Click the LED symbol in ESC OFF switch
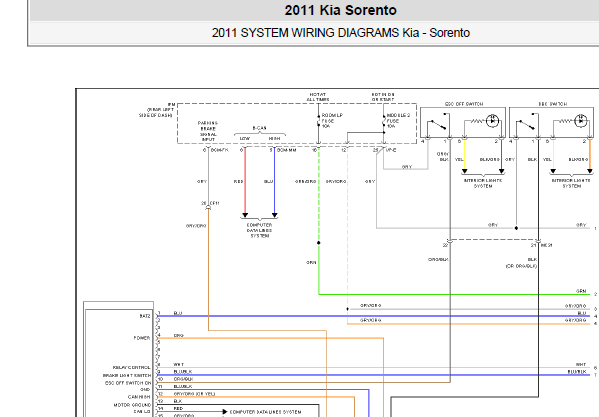The width and height of the screenshot is (599, 417). pyautogui.click(x=492, y=121)
